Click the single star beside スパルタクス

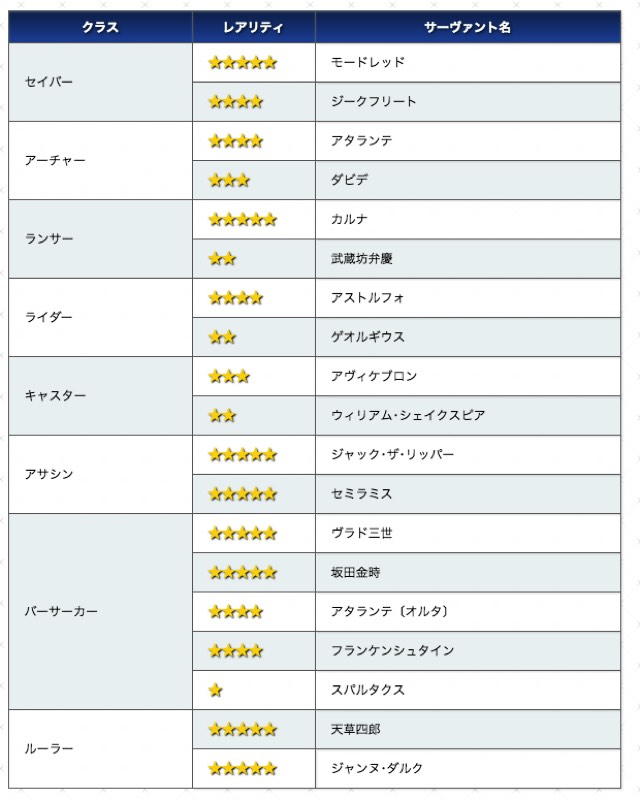[x=216, y=690]
